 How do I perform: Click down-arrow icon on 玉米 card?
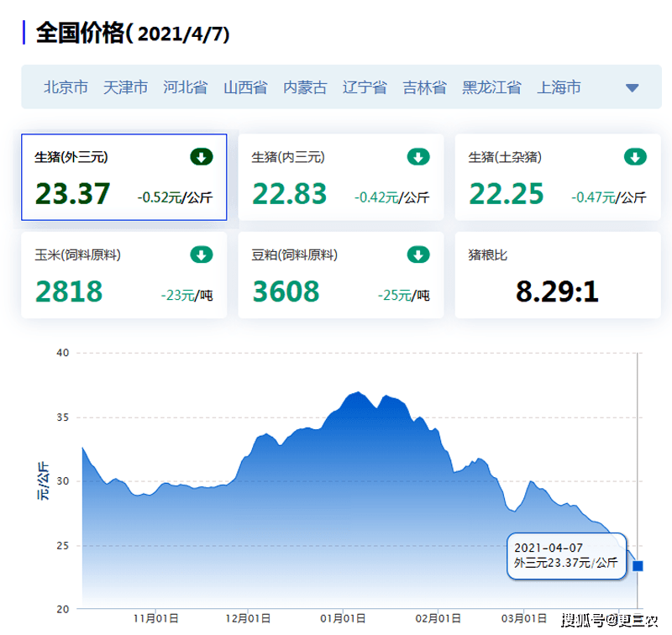tap(202, 255)
